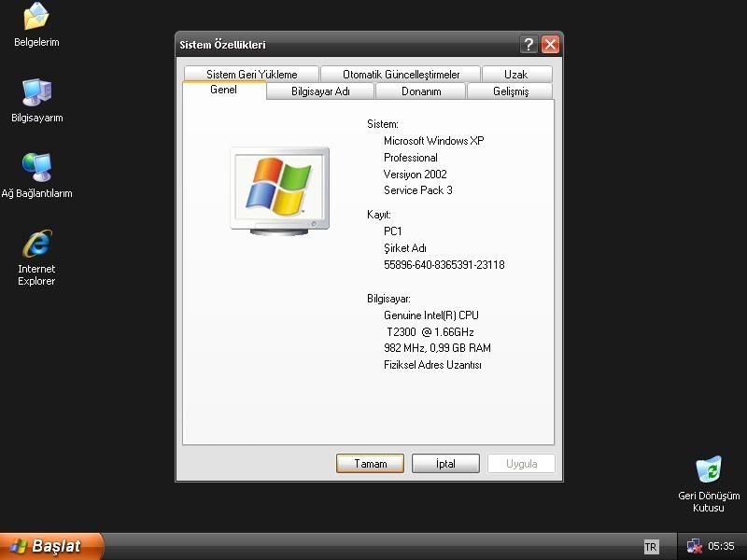Screen dimensions: 747x560
Task: Click the Bilgisayar: heading label
Action: tap(388, 299)
